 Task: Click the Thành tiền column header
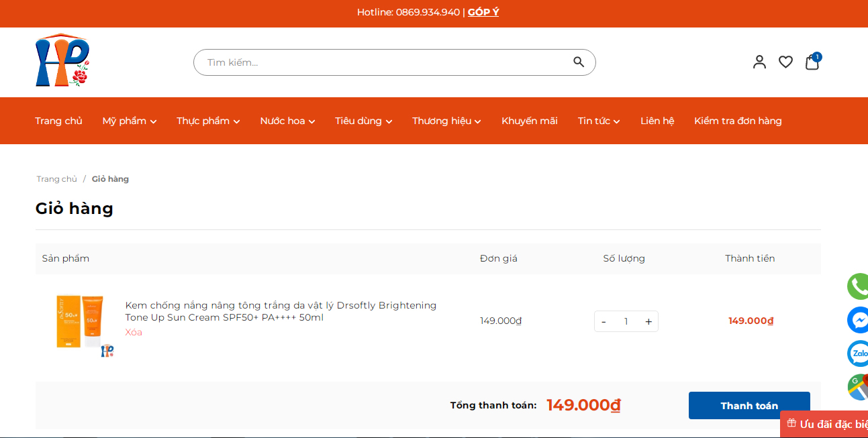tap(750, 258)
